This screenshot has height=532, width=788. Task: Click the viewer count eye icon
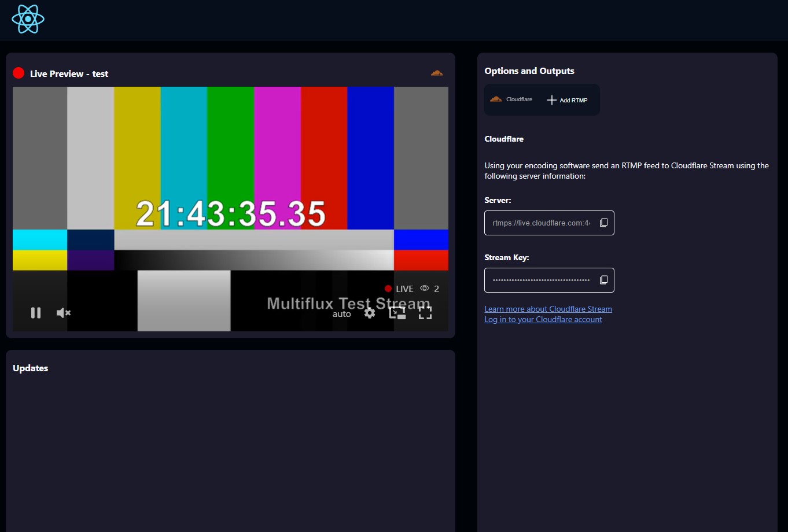tap(425, 288)
